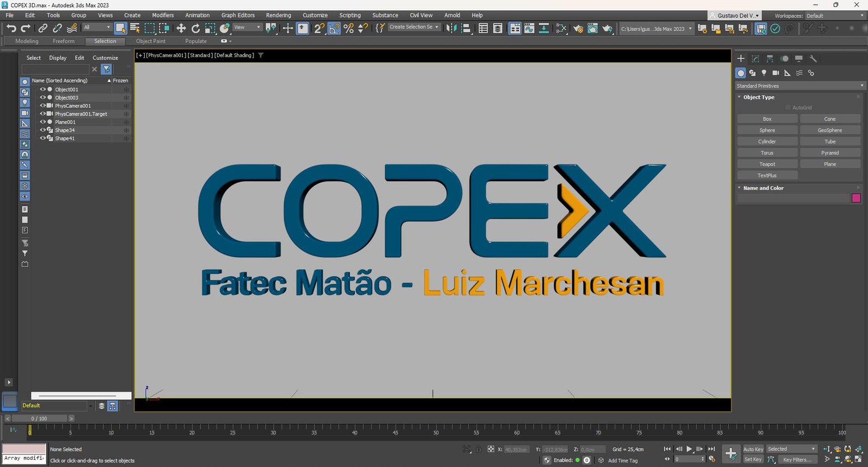Click the Redo arrow in the main toolbar

click(x=25, y=28)
